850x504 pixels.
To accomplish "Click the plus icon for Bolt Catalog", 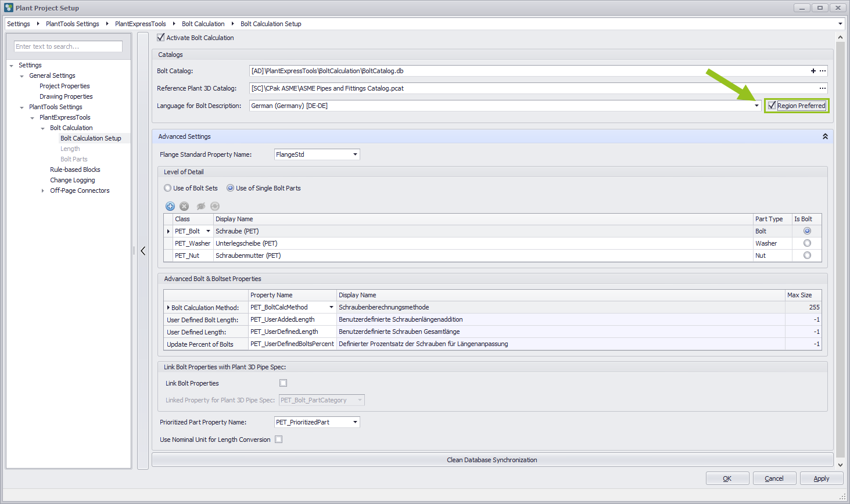I will click(813, 71).
